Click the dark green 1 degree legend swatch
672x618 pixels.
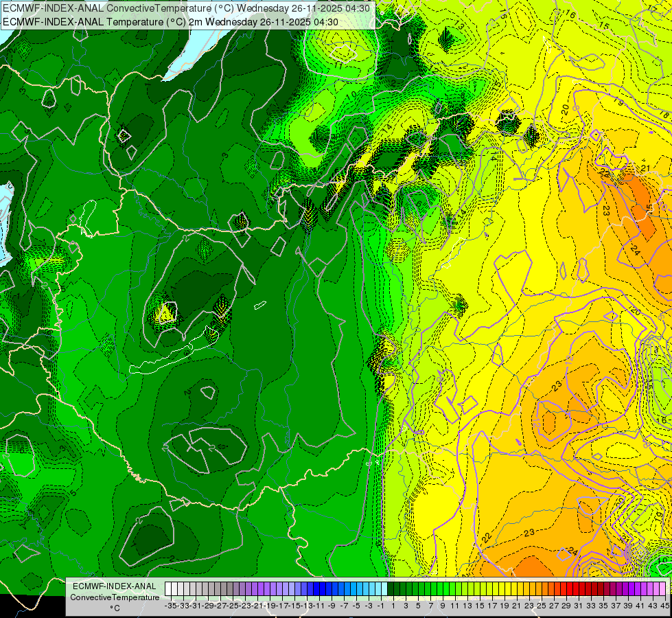click(x=391, y=589)
